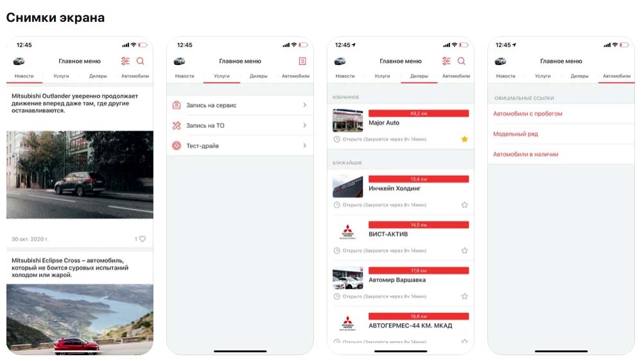The height and width of the screenshot is (361, 644).
Task: Tap the Запись на сервис calendar icon
Action: (x=177, y=105)
